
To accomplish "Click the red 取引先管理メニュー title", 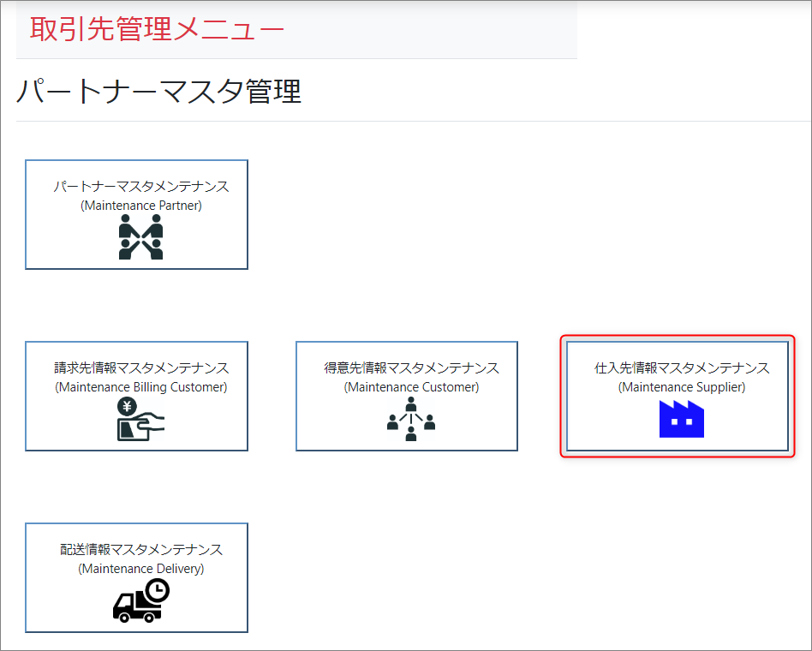I will pos(156,29).
